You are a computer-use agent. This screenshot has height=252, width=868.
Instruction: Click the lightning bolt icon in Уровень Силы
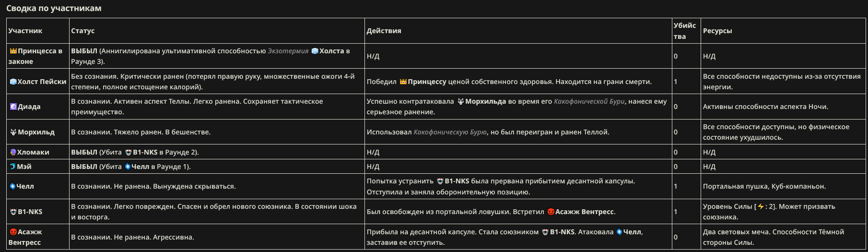tap(761, 206)
